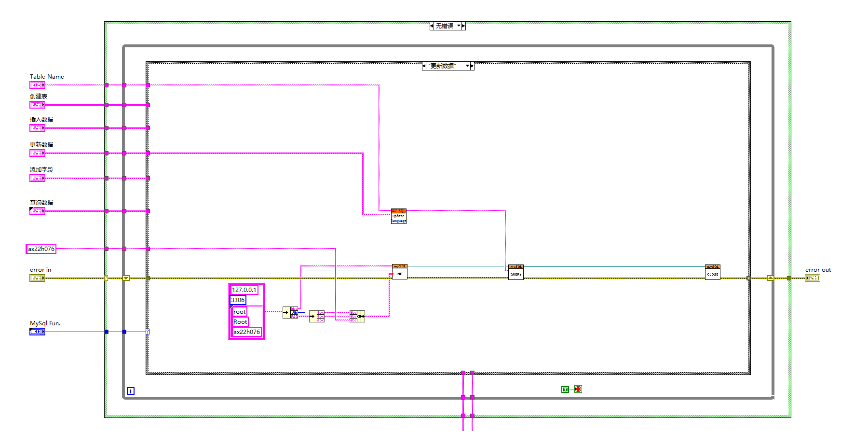Select the Table Name string terminal
Image resolution: width=868 pixels, height=431 pixels.
pos(37,85)
